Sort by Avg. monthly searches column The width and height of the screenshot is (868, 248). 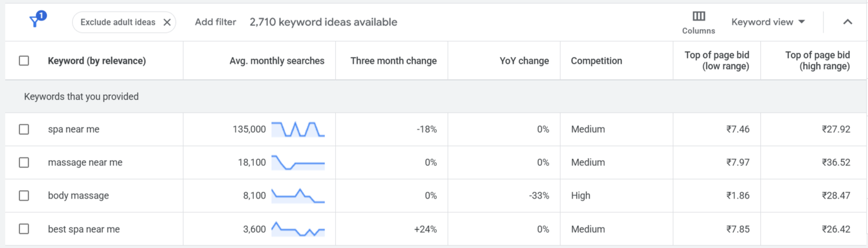click(x=277, y=61)
